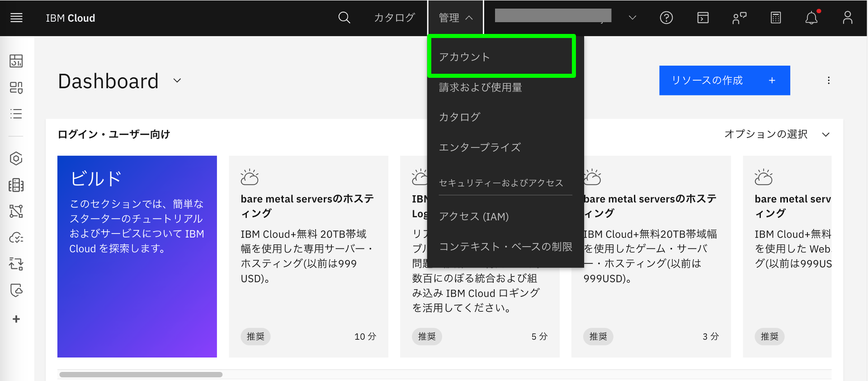The image size is (868, 381).
Task: Click the redacted account name field in header
Action: (553, 16)
